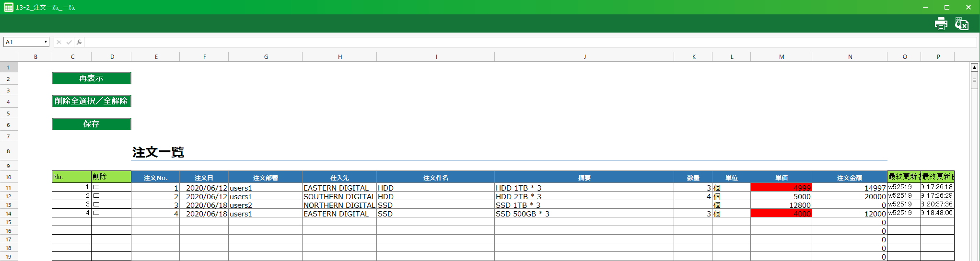Enable the 削除 checkbox for row No. 2
The height and width of the screenshot is (261, 980).
(96, 196)
